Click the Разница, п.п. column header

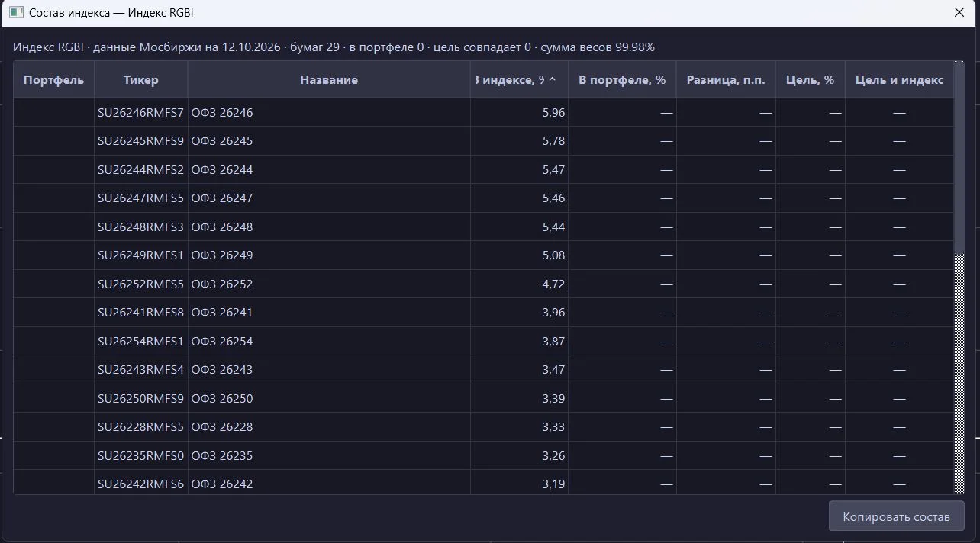726,80
